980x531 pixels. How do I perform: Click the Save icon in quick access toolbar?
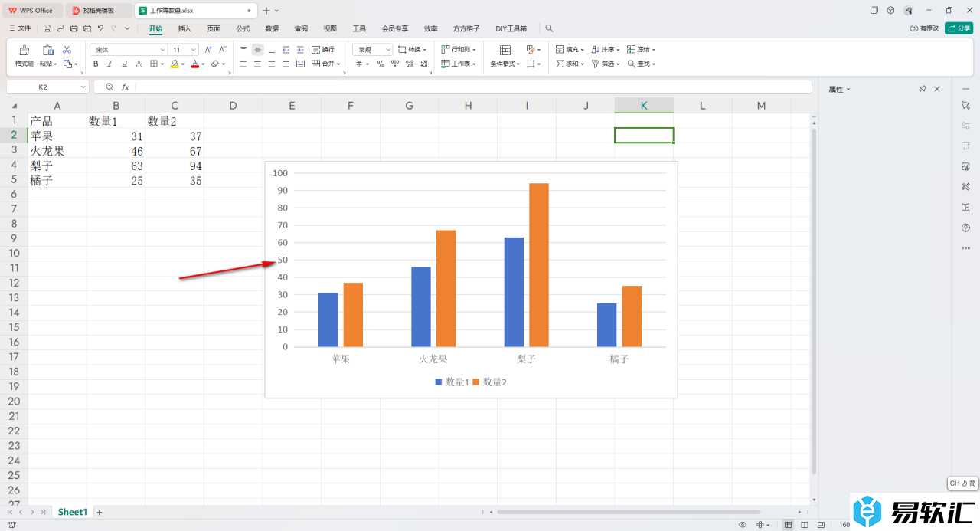click(x=47, y=28)
